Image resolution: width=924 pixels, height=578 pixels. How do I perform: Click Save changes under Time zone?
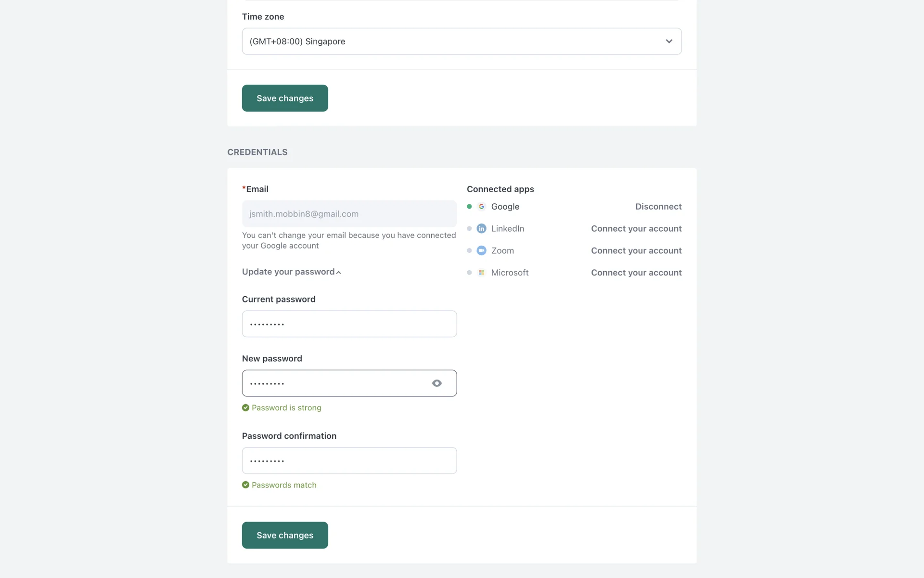tap(285, 98)
